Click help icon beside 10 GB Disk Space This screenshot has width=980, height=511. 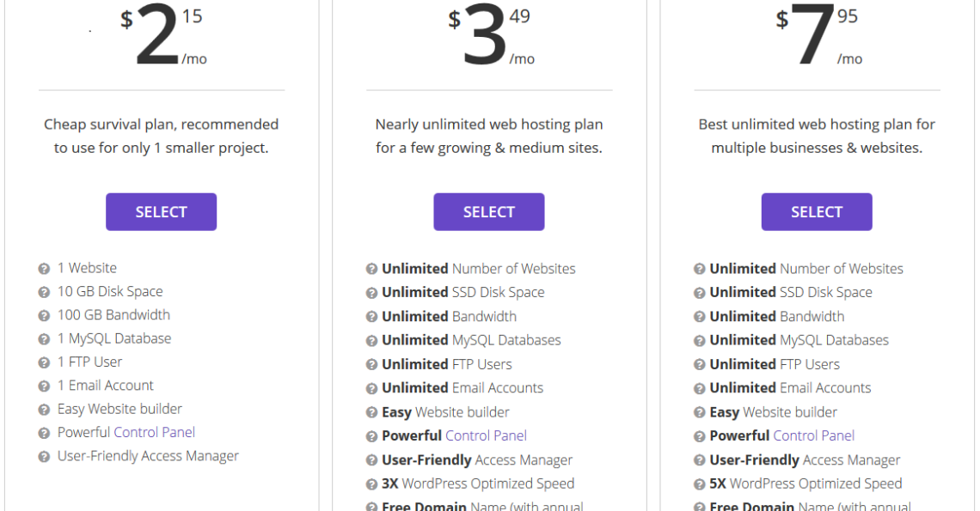click(44, 292)
